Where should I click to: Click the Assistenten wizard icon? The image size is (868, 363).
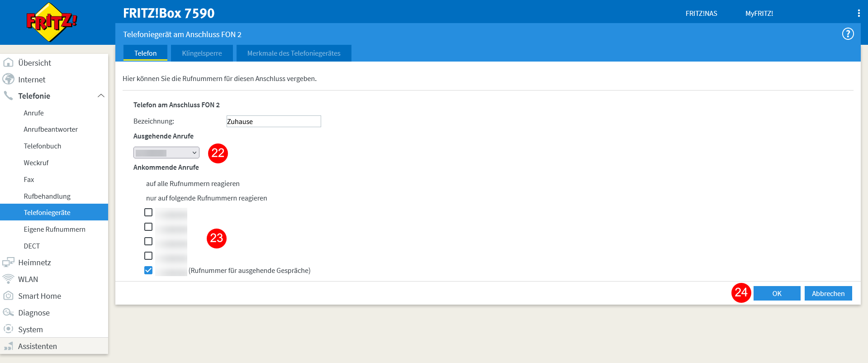tap(8, 346)
